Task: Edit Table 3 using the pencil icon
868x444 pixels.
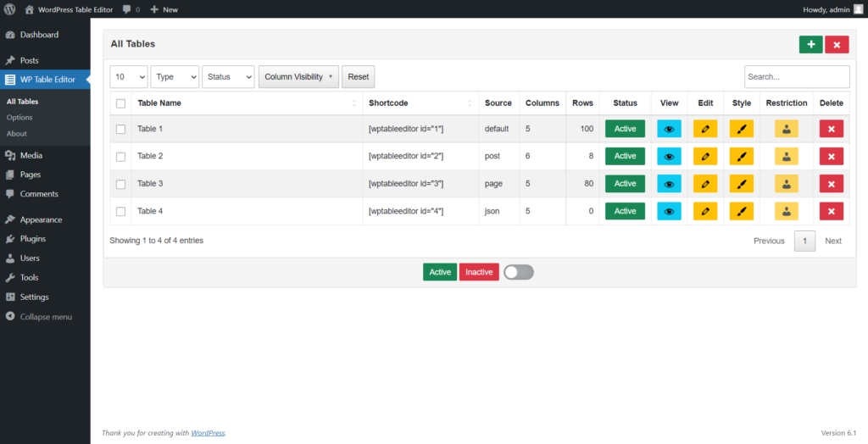Action: 705,184
